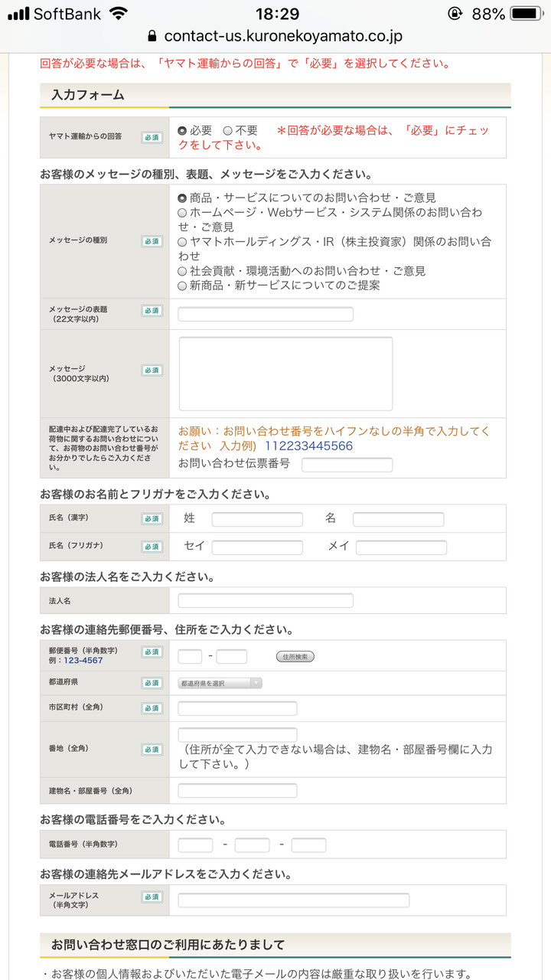551x980 pixels.
Task: Click the 必須 badge beside メールアドレス
Action: (152, 897)
